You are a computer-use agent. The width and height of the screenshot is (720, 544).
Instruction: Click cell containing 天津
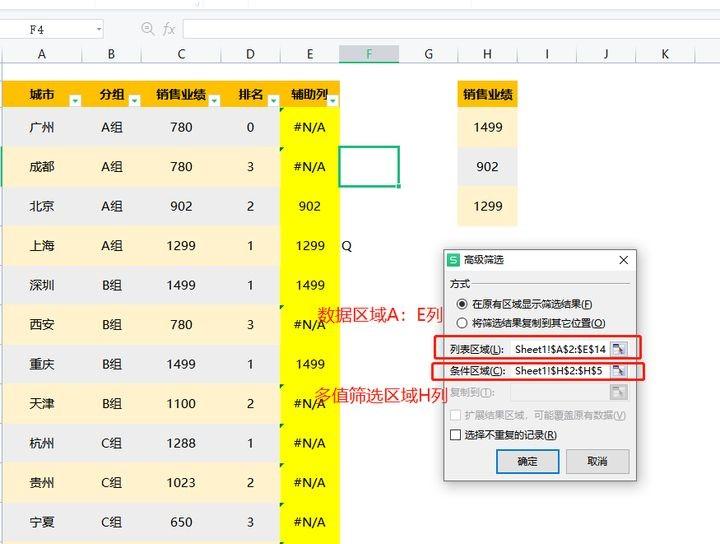click(42, 404)
